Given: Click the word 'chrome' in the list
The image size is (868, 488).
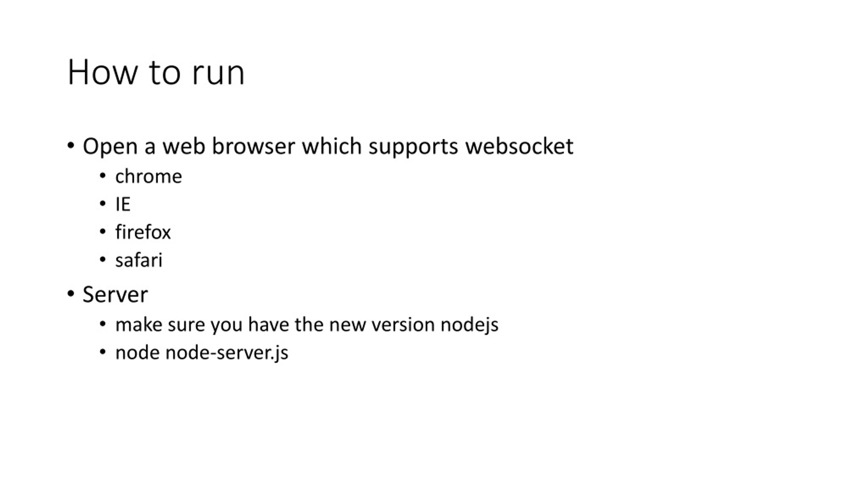Looking at the screenshot, I should click(149, 177).
